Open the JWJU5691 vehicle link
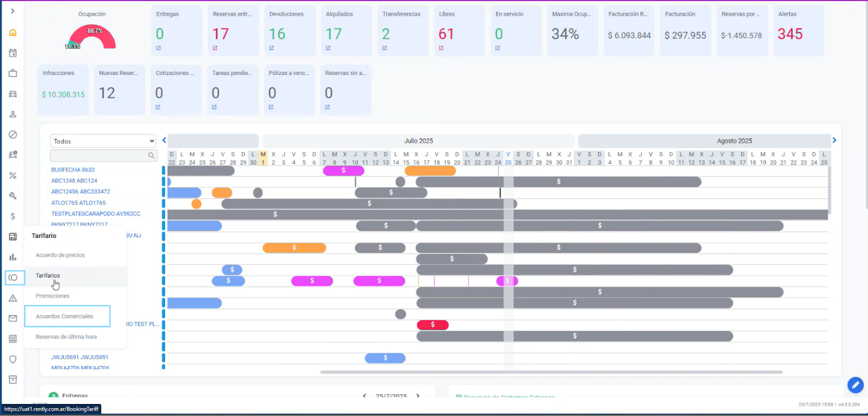The height and width of the screenshot is (416, 868). [x=80, y=357]
